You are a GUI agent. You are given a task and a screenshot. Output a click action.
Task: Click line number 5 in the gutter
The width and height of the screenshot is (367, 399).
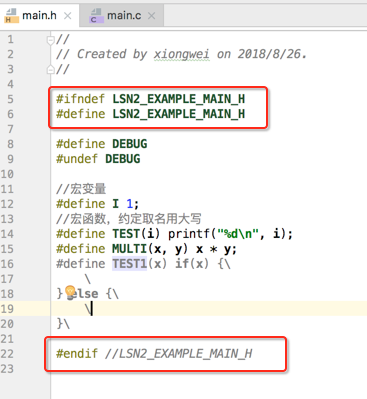tap(10, 99)
